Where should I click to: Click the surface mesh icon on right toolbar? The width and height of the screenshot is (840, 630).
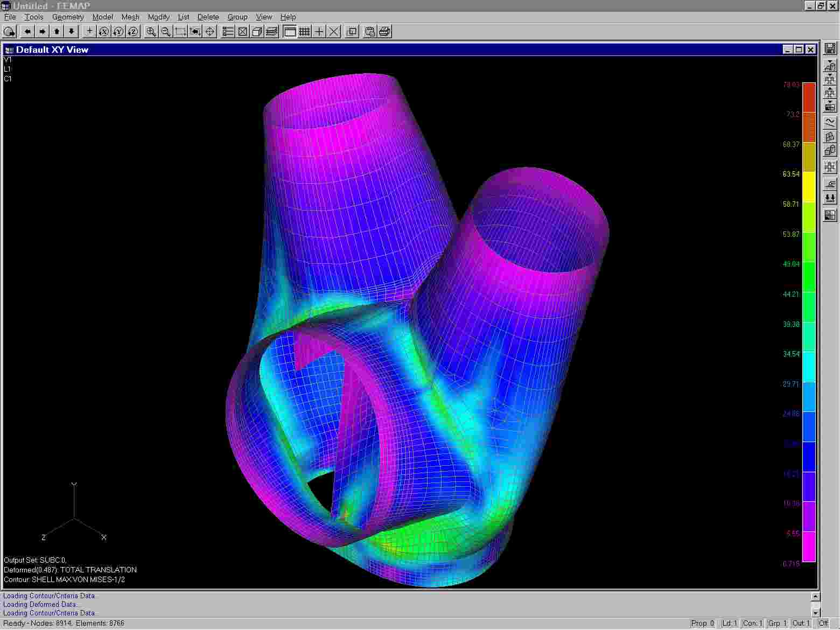click(x=830, y=137)
